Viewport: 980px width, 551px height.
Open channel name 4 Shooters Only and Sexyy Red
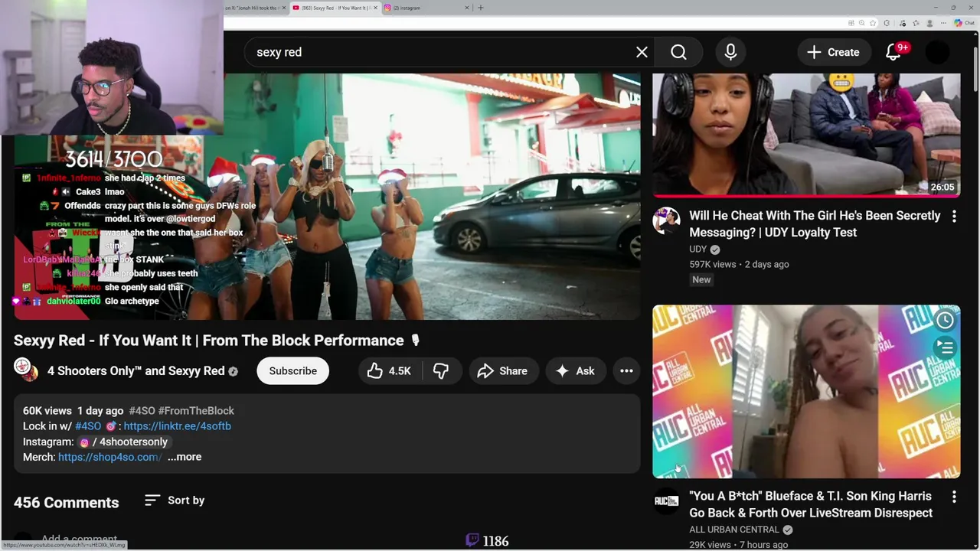click(x=136, y=370)
